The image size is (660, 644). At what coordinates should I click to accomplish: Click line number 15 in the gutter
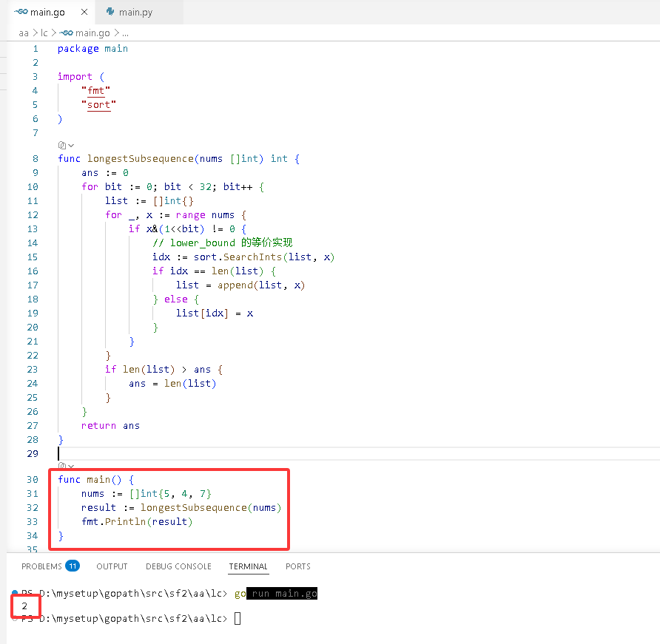tap(33, 257)
